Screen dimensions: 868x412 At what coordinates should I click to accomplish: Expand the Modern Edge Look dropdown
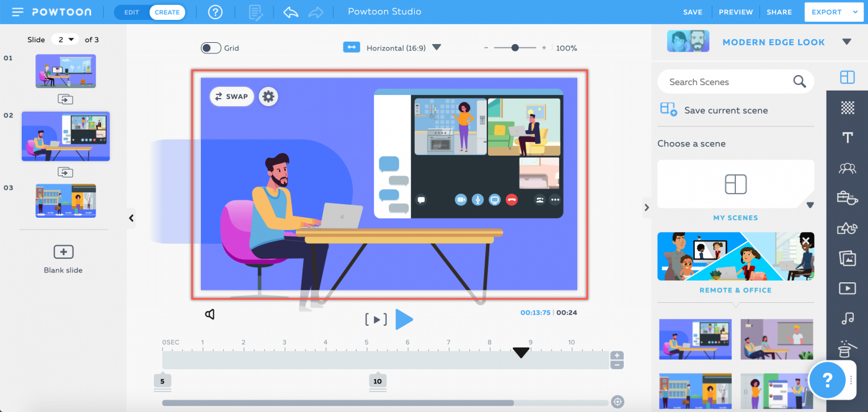846,42
